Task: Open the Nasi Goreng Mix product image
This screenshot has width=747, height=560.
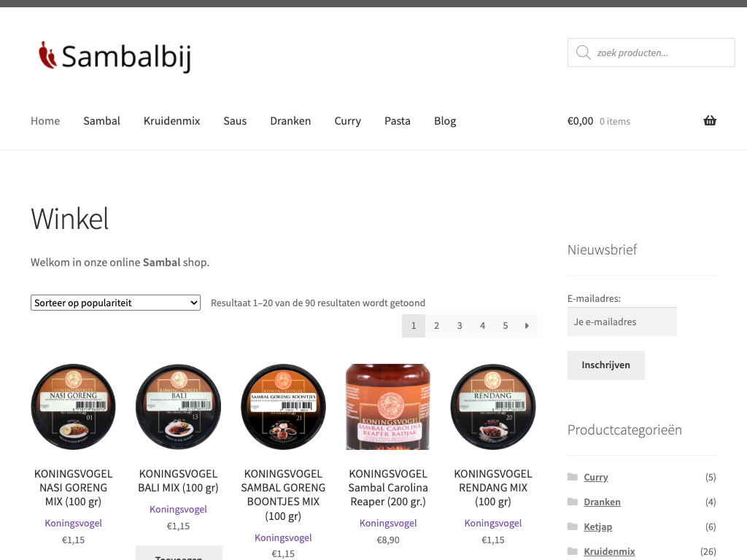Action: click(x=74, y=407)
